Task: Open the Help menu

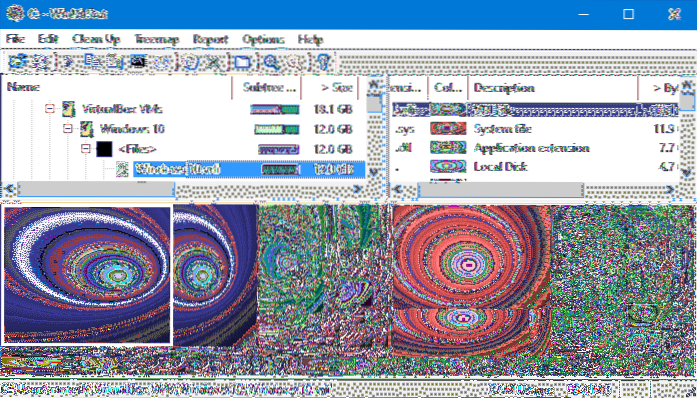Action: click(310, 40)
